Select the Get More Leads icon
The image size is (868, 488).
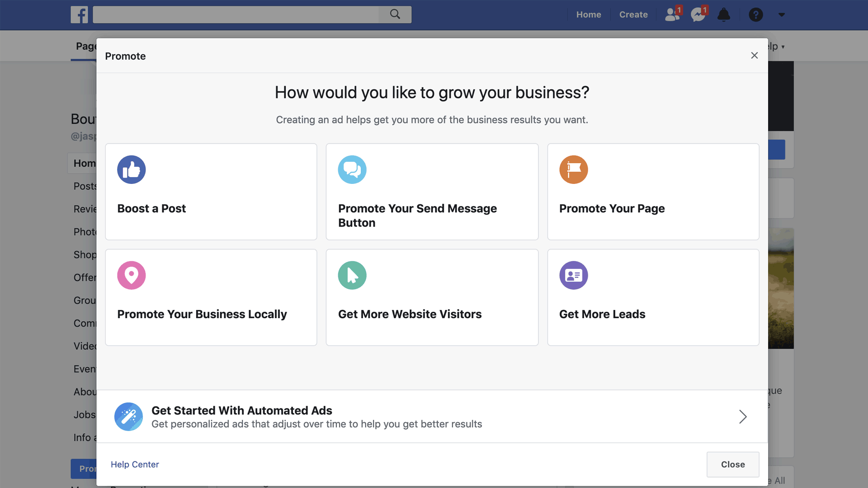[x=573, y=275]
